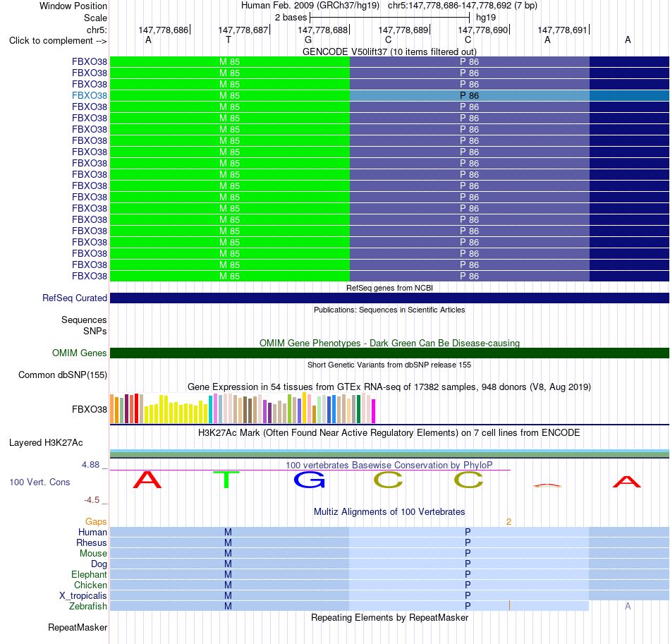Select the Human alignment row label
The image size is (670, 644).
pyautogui.click(x=92, y=532)
